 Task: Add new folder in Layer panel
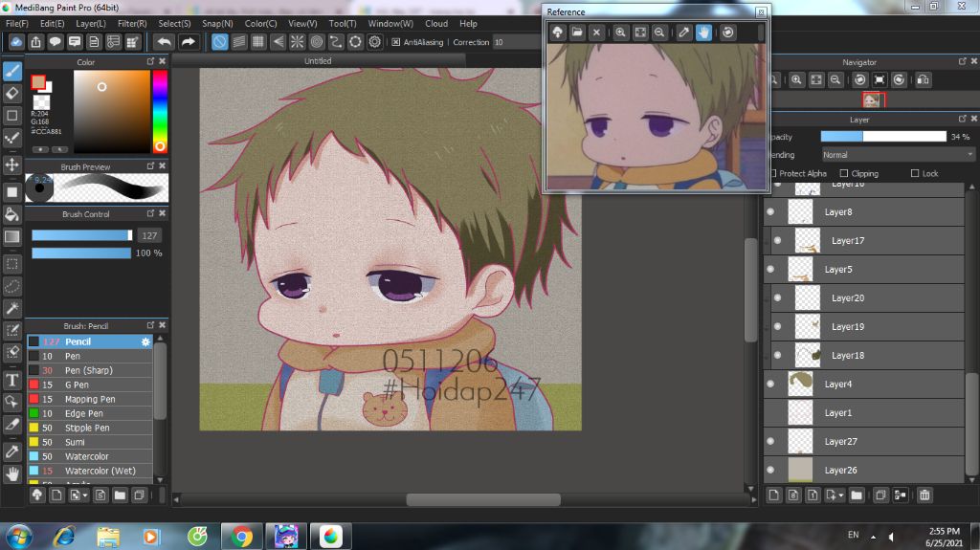(x=857, y=495)
